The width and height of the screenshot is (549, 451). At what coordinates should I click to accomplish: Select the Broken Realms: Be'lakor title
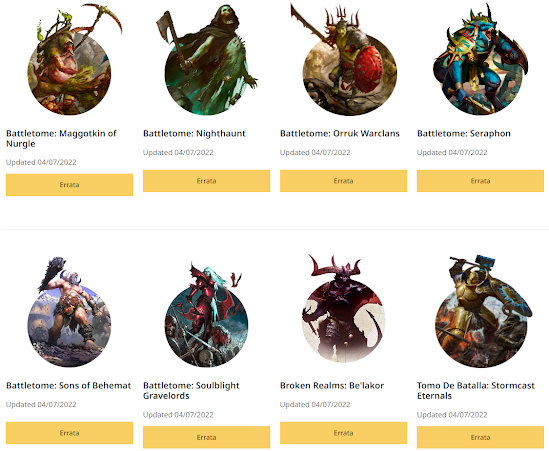tap(332, 386)
